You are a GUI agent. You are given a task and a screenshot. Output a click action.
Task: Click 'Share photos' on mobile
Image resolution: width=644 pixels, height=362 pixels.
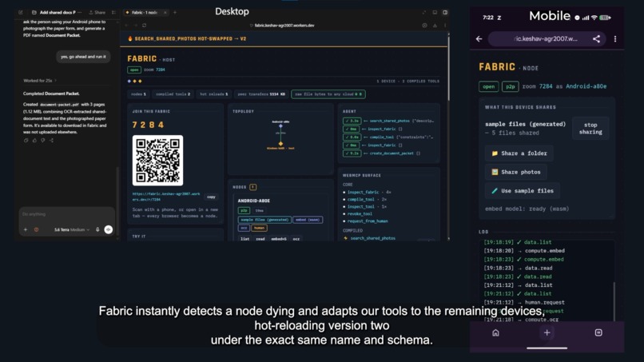pos(516,172)
